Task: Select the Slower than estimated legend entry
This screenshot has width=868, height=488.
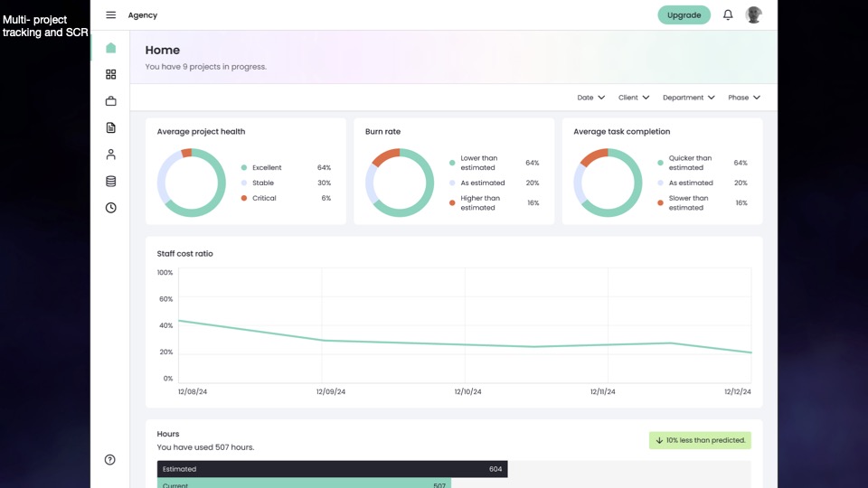Action: [702, 203]
